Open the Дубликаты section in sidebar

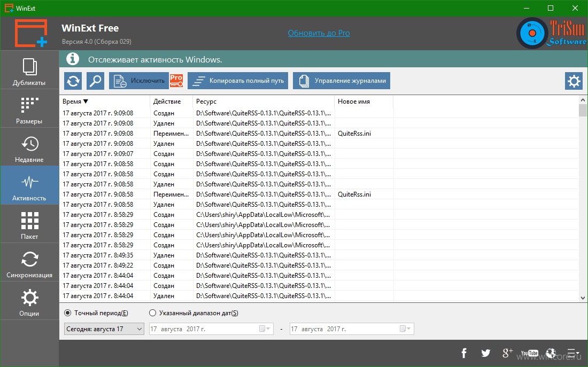click(x=29, y=70)
